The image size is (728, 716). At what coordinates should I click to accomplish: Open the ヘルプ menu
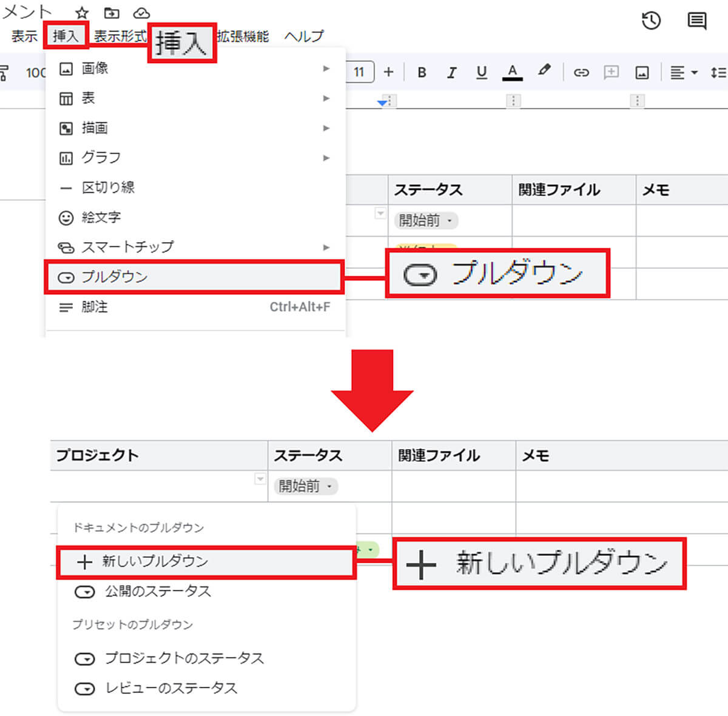pos(304,36)
